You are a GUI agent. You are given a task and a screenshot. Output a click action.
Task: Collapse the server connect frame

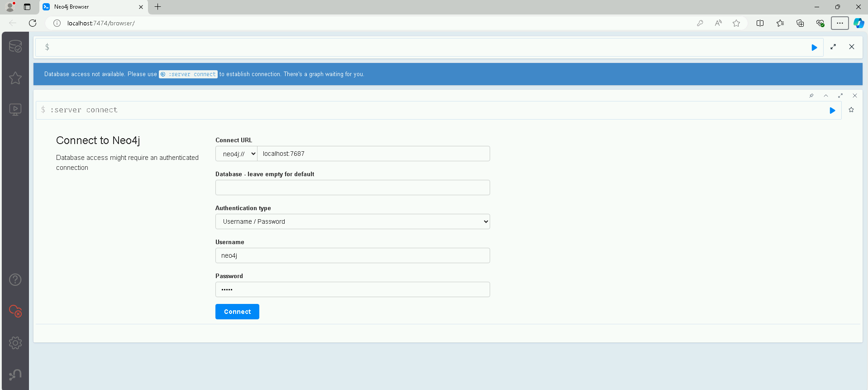826,96
